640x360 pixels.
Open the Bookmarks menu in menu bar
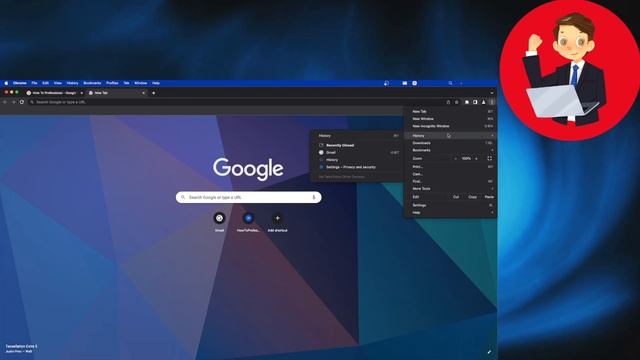coord(92,83)
